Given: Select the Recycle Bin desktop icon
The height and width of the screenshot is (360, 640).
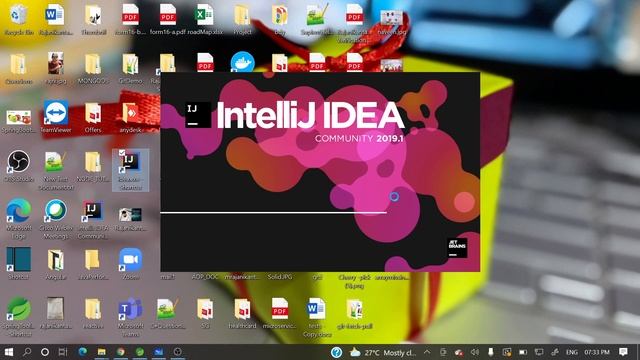Looking at the screenshot, I should (18, 19).
